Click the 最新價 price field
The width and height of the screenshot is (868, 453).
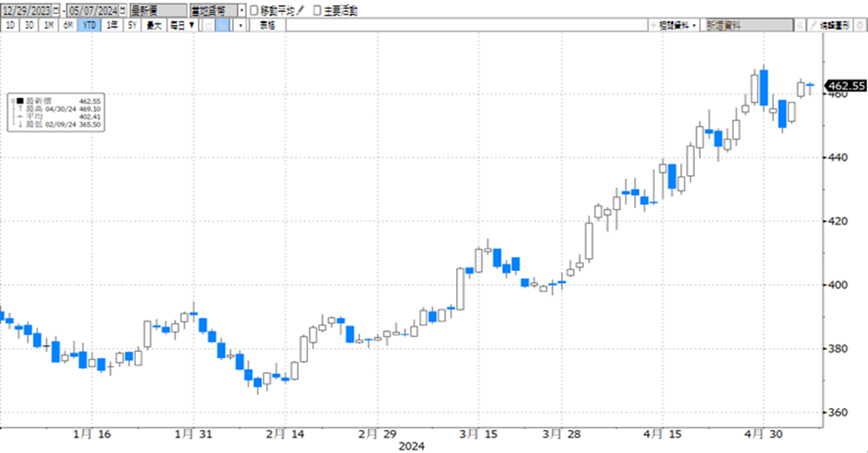click(158, 10)
